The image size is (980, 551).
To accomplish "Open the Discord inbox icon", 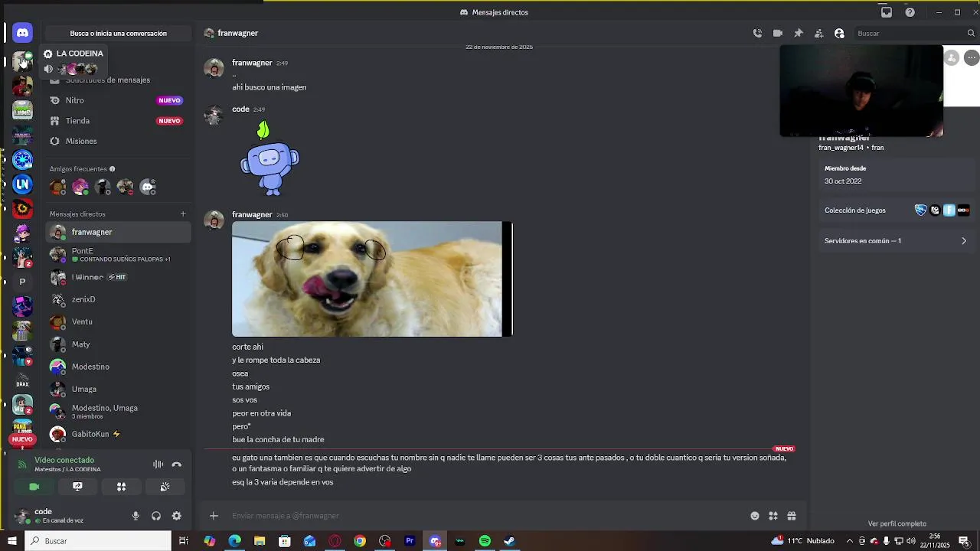I will pos(887,12).
